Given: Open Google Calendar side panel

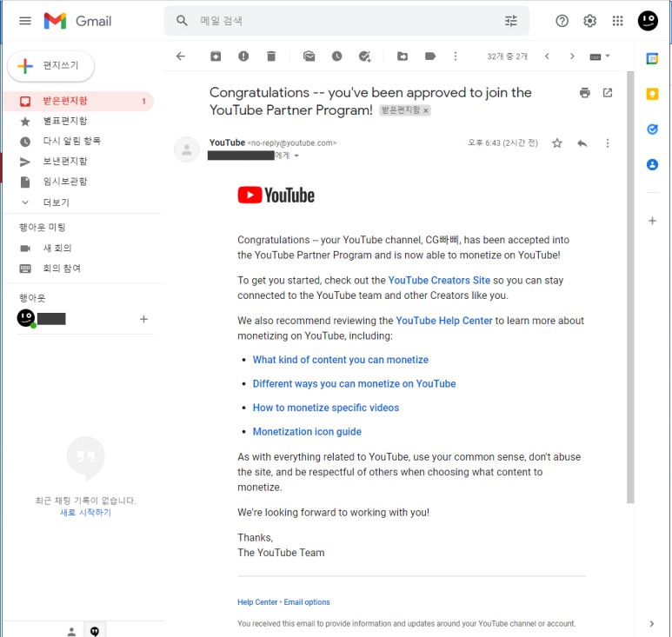Looking at the screenshot, I should click(x=652, y=58).
